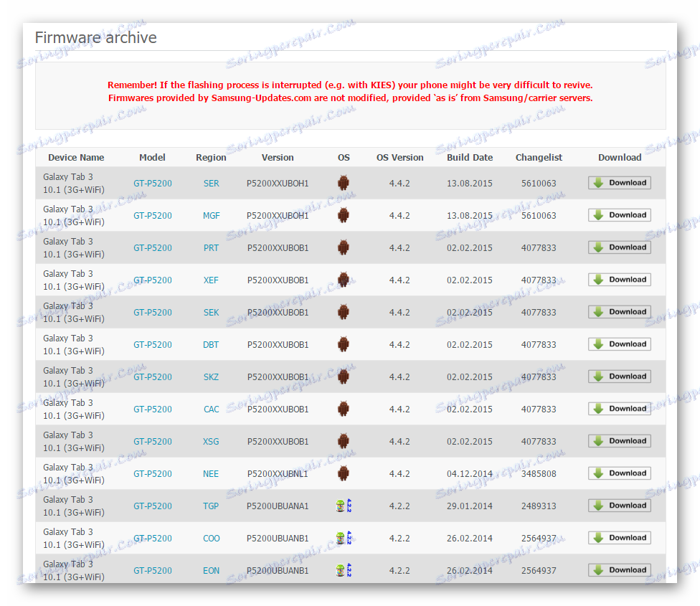The height and width of the screenshot is (606, 700).
Task: Download the NEE region firmware
Action: coord(619,473)
